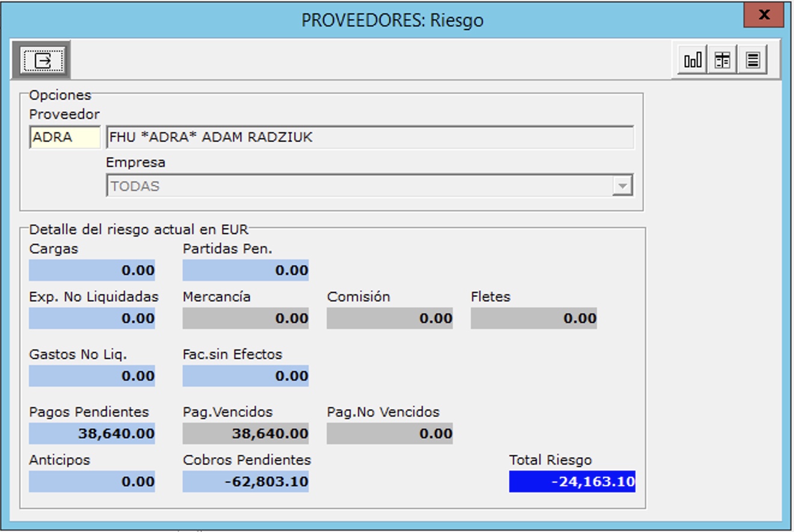Click the supplier name field ADAM RADZIUK

[x=369, y=138]
